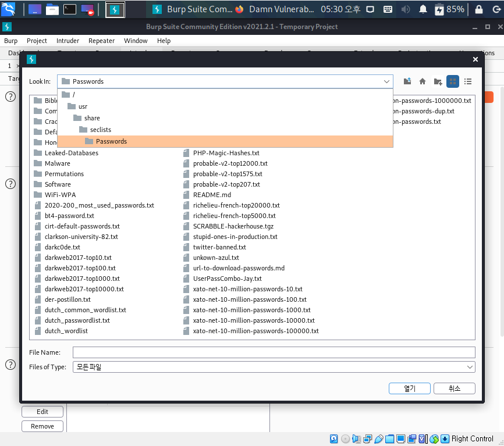
Task: Click lock screen icon in panel
Action: point(478,9)
